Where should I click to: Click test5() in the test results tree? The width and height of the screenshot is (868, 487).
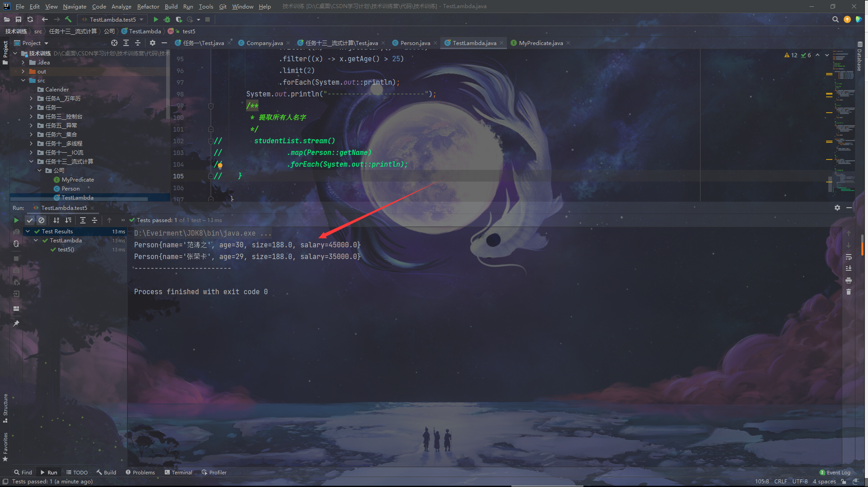(x=66, y=250)
